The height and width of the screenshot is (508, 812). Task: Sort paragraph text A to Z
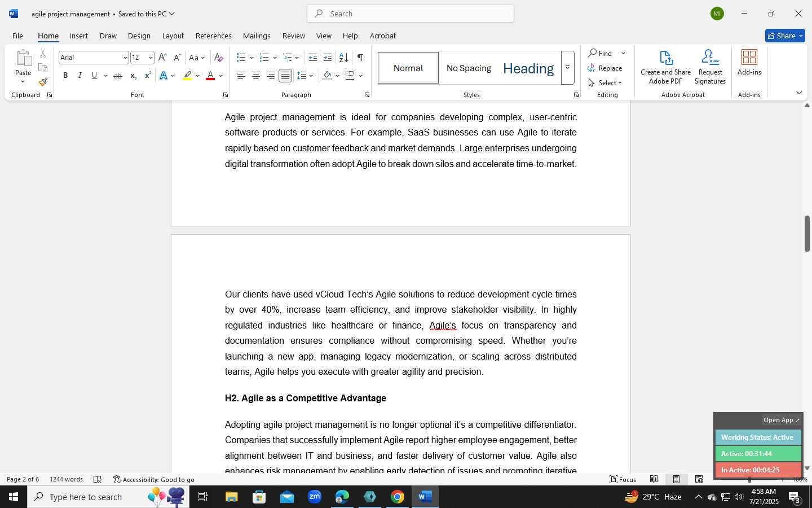[343, 58]
